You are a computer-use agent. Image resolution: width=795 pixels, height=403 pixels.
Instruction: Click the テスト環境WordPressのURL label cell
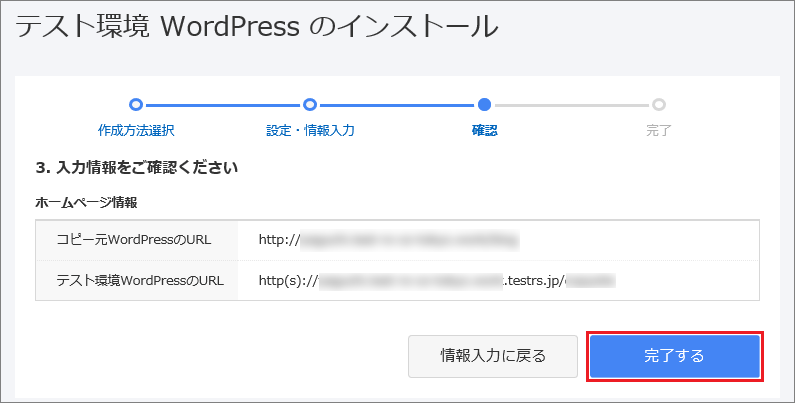(136, 280)
